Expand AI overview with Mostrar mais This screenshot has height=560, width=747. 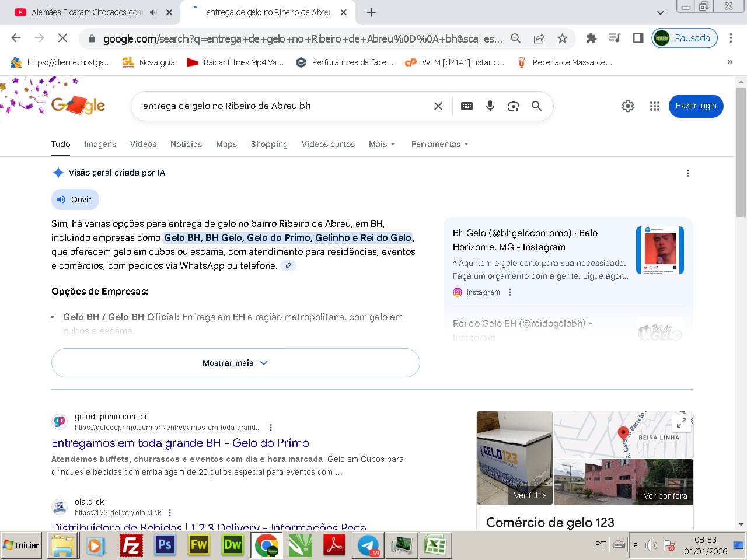[x=235, y=363]
